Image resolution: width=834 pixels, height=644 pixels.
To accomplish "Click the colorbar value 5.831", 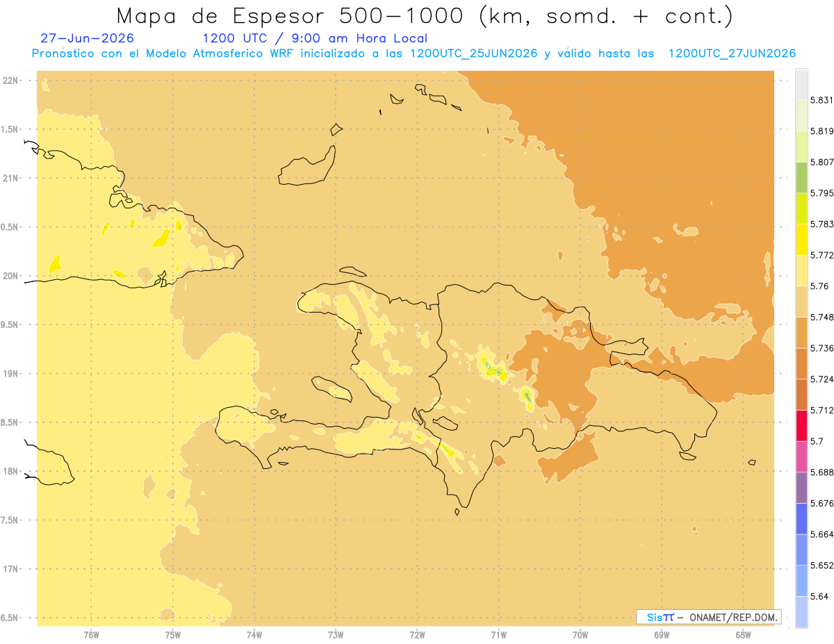I will click(x=821, y=100).
